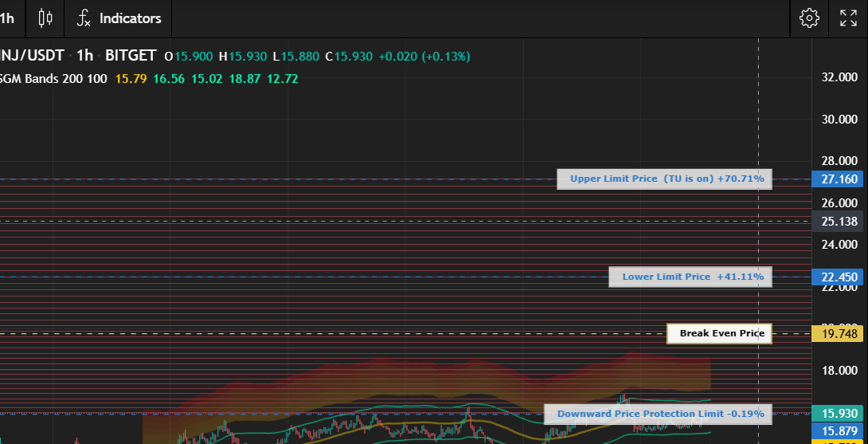Open the candlestick chart style selector
The height and width of the screenshot is (444, 868).
click(x=45, y=18)
